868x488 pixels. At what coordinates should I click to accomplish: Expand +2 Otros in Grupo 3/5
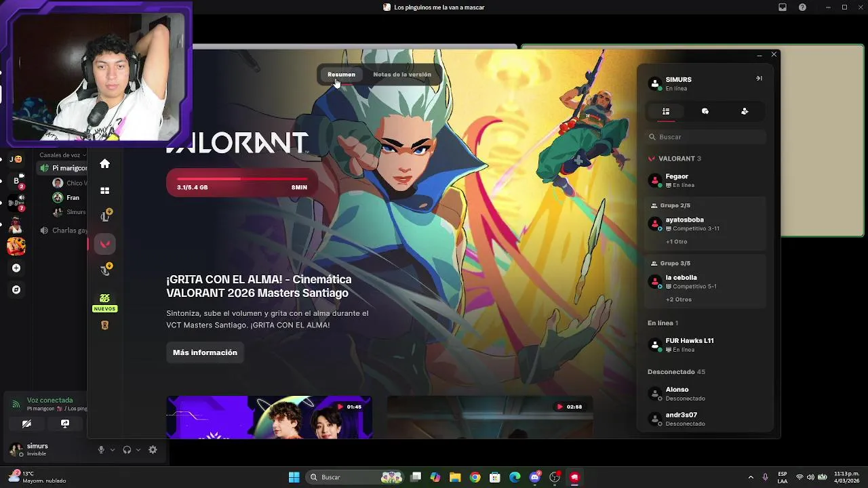click(679, 299)
